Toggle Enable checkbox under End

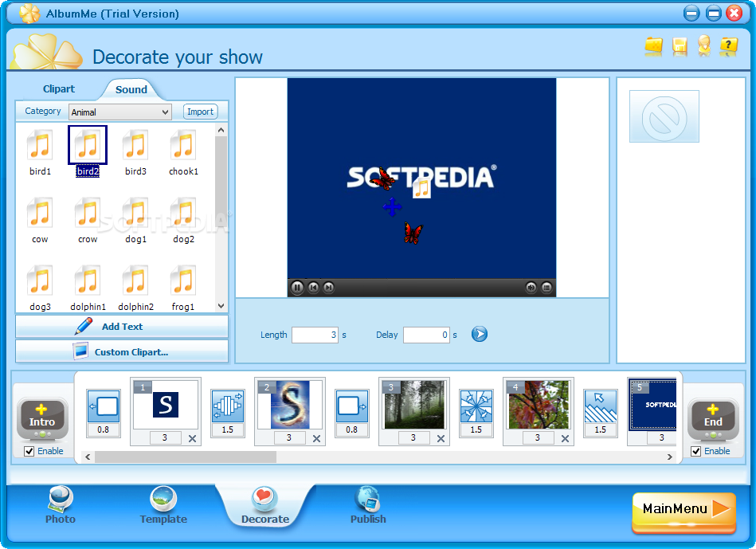tap(695, 451)
